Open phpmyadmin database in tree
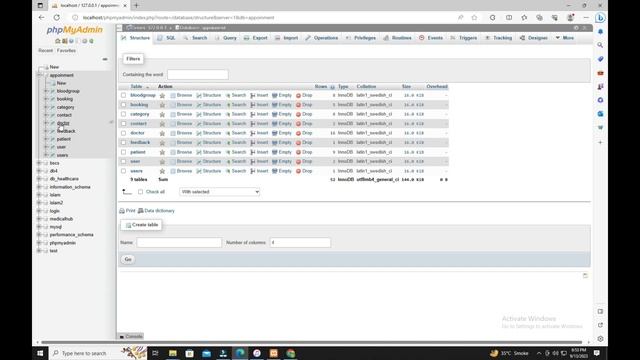Screen dimensions: 640x360 (x=62, y=243)
